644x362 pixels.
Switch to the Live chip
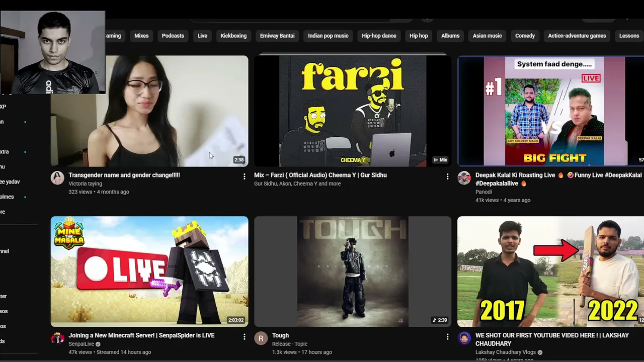coord(202,36)
